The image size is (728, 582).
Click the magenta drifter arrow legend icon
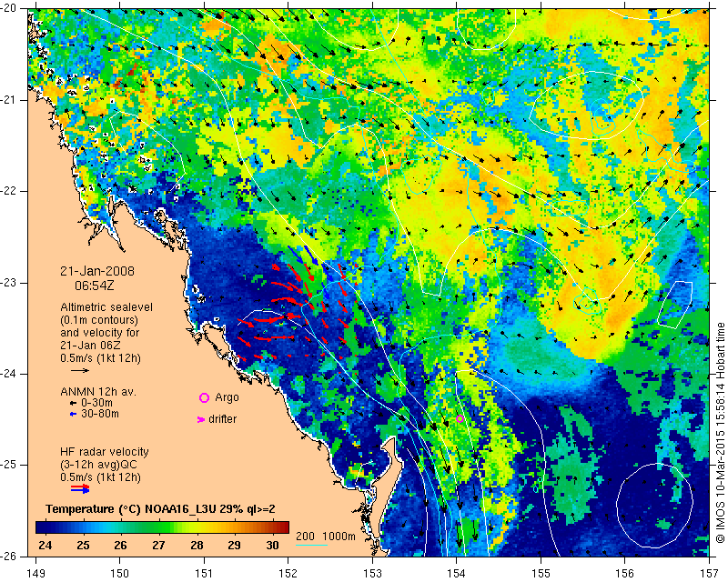pyautogui.click(x=201, y=419)
